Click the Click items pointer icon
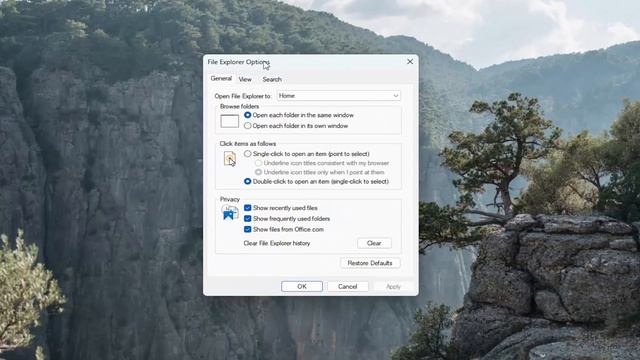This screenshot has height=360, width=640. (x=230, y=159)
